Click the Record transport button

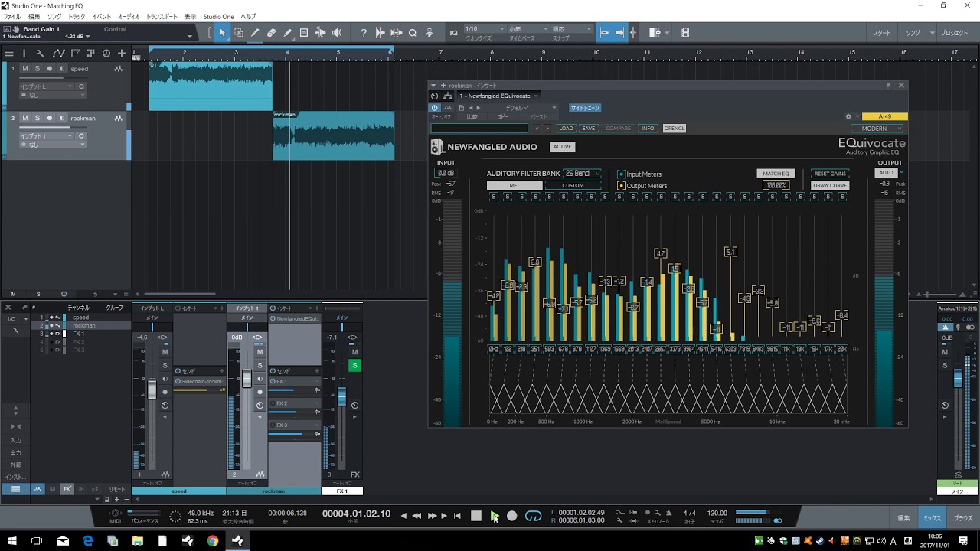click(512, 516)
